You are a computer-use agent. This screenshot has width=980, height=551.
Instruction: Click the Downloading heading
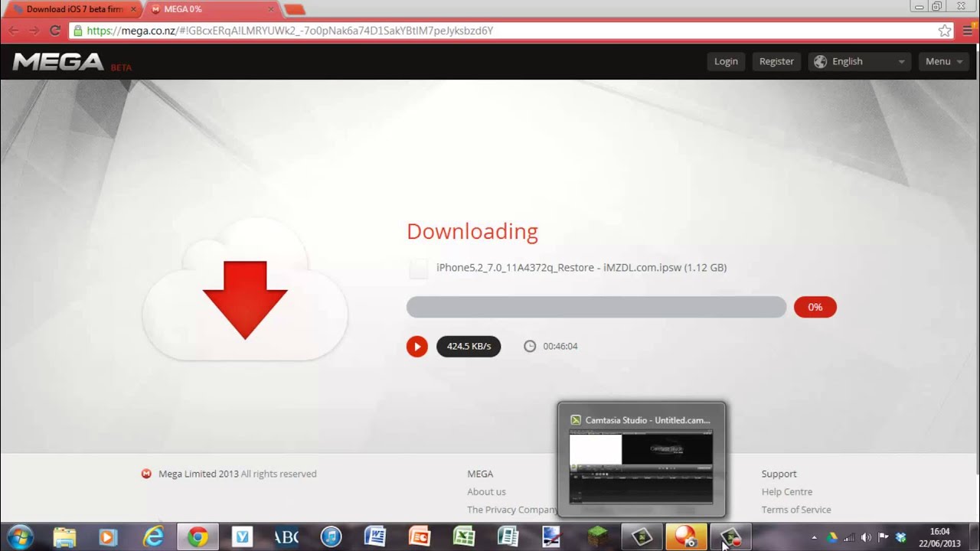pyautogui.click(x=472, y=231)
